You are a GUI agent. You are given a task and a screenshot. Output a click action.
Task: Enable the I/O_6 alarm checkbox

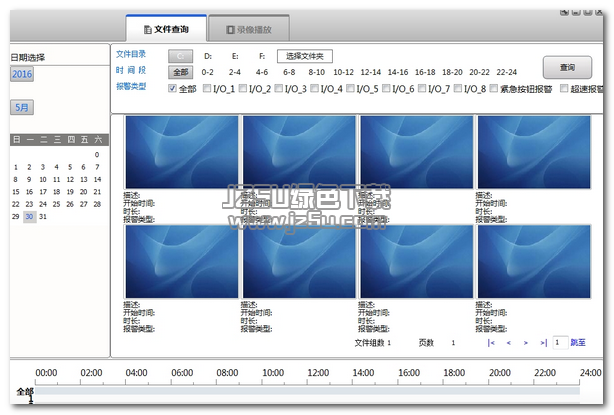click(386, 88)
